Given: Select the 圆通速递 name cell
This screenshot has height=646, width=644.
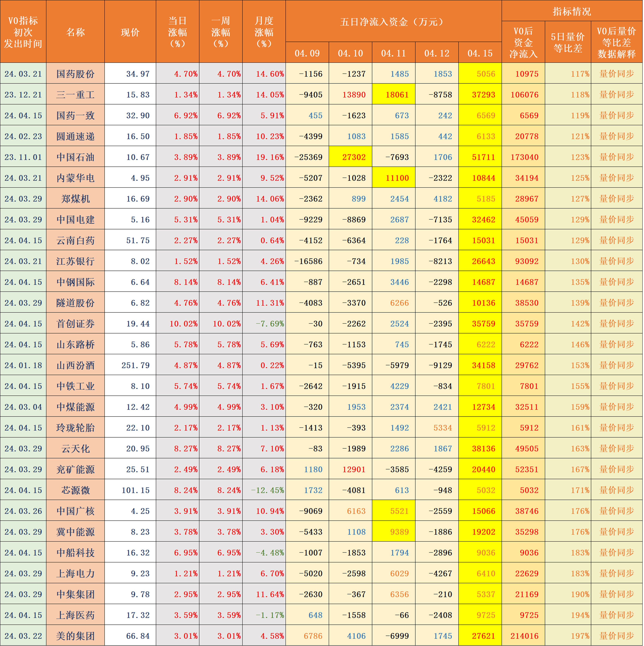Looking at the screenshot, I should click(x=76, y=136).
